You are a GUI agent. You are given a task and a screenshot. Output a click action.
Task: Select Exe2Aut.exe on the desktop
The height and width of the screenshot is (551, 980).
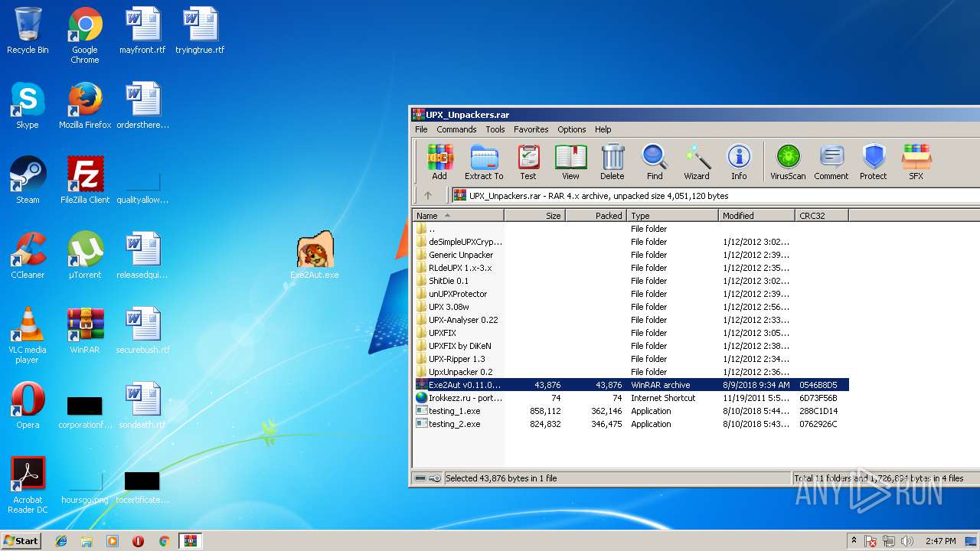click(315, 256)
